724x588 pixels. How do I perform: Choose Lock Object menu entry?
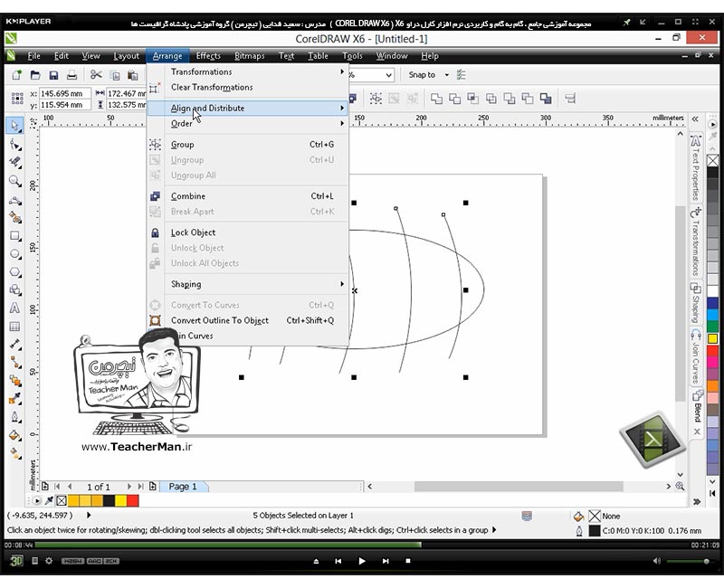(247, 232)
